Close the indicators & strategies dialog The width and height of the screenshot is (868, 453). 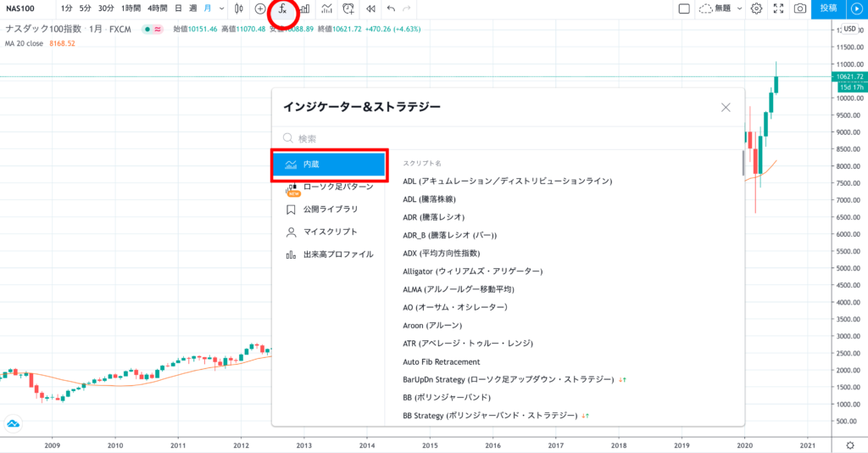(x=726, y=107)
